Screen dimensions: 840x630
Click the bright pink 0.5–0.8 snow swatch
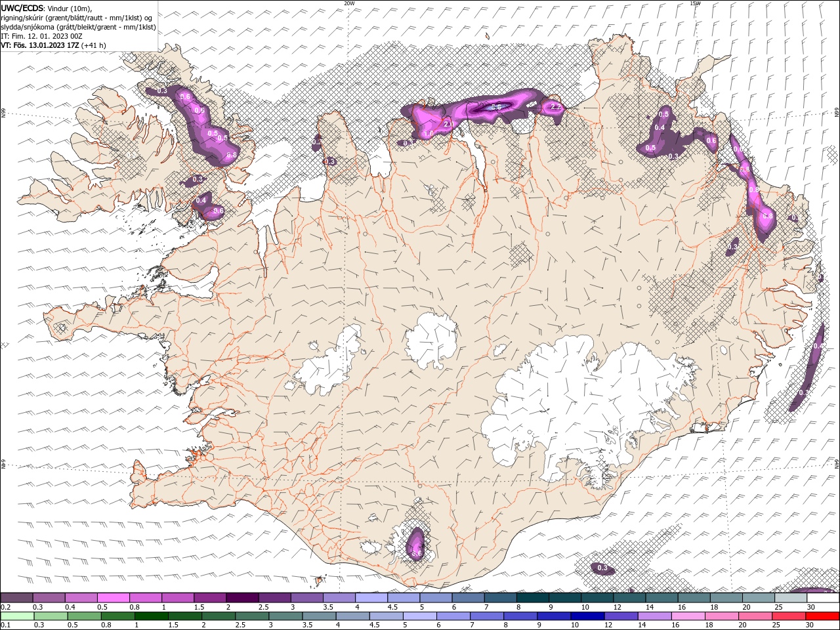pos(113,598)
